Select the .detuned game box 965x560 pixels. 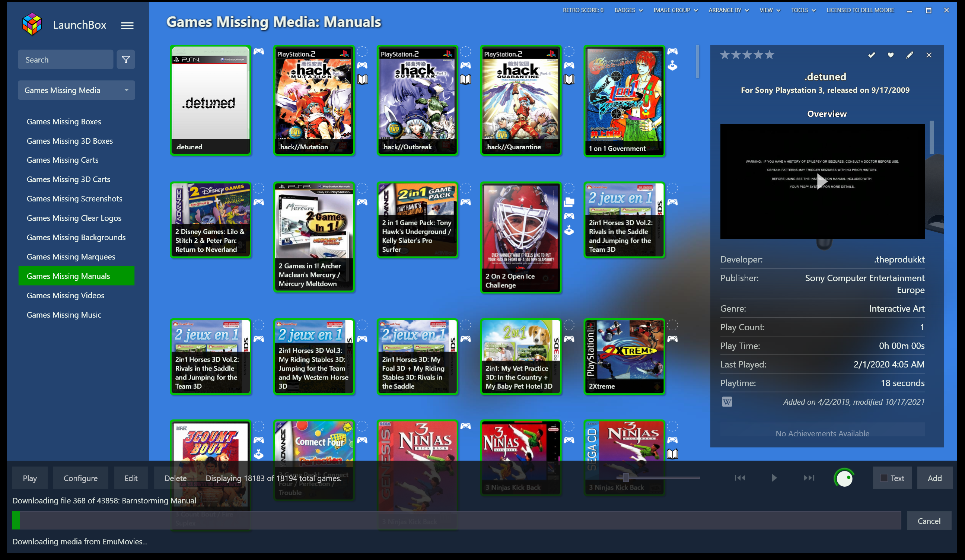pyautogui.click(x=210, y=101)
